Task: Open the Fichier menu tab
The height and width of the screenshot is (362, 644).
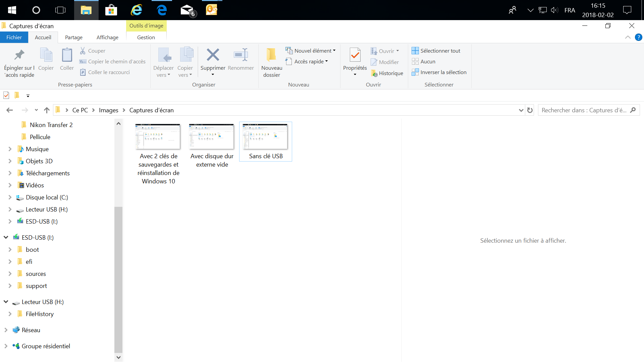Action: [x=14, y=37]
